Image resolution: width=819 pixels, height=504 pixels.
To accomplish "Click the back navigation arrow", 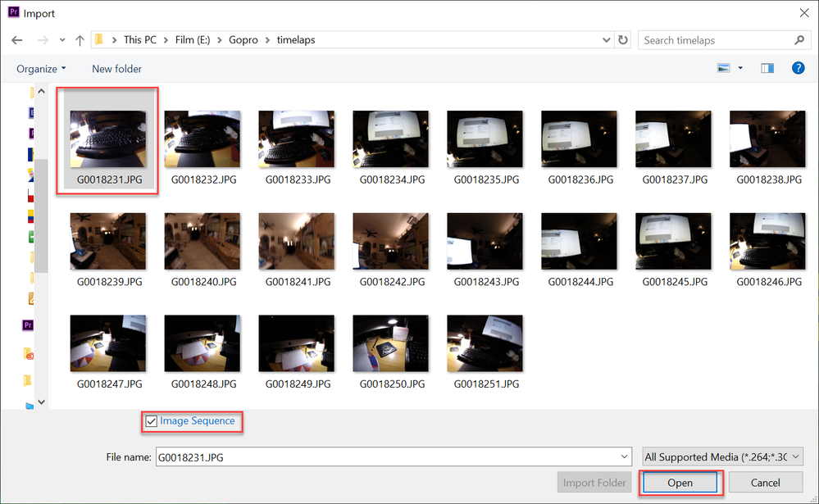I will (16, 39).
